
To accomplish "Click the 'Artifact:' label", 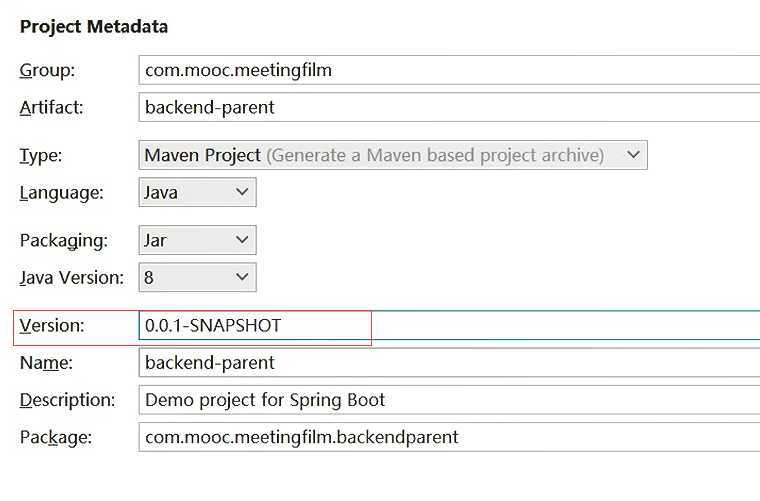I will (x=51, y=107).
